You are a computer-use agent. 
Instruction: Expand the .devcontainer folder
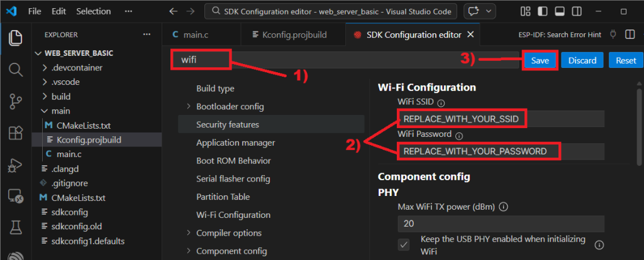pos(45,67)
